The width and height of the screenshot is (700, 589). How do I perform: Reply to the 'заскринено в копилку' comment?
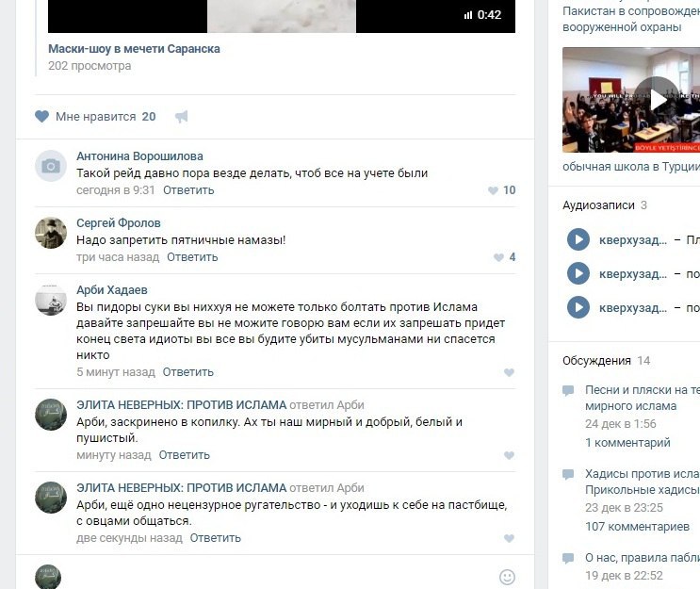185,455
